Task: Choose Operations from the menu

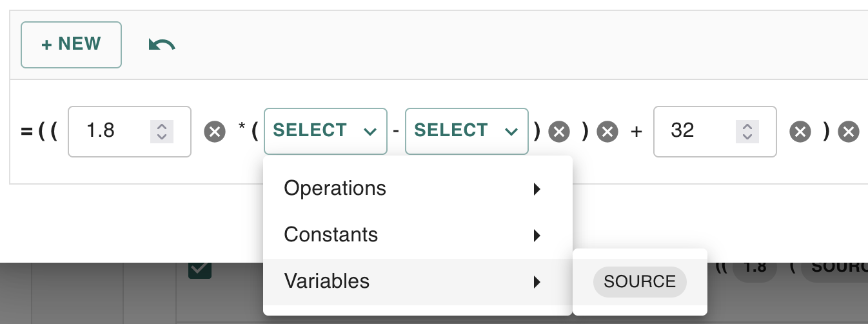Action: pos(335,188)
